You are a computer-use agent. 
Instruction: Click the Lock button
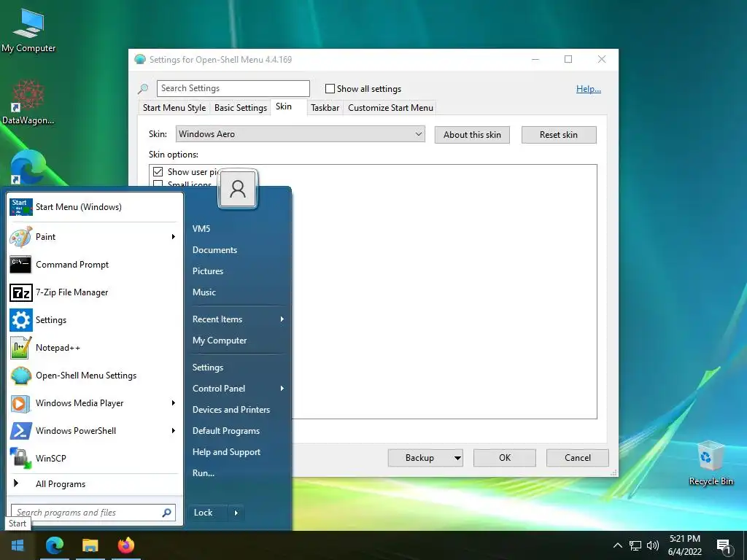click(x=208, y=513)
